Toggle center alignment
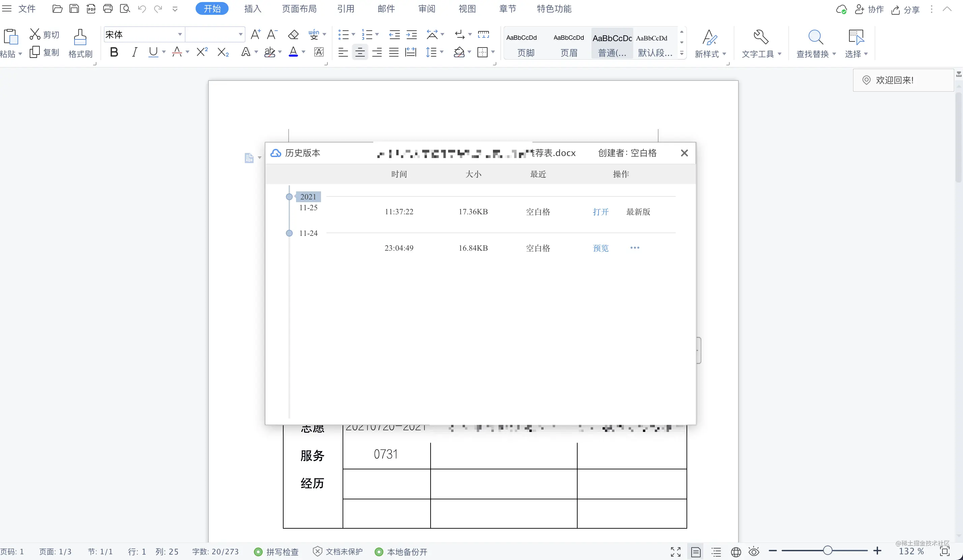 click(359, 52)
